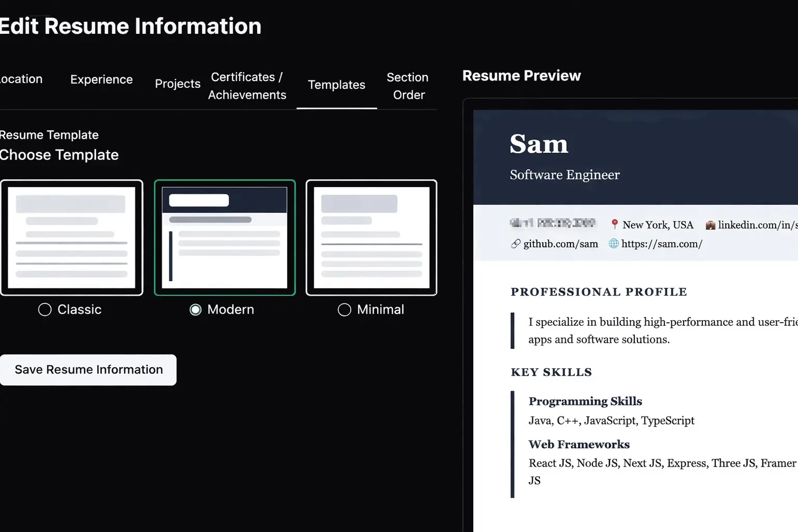Click the globe icon next to https://sam.com/

point(614,244)
